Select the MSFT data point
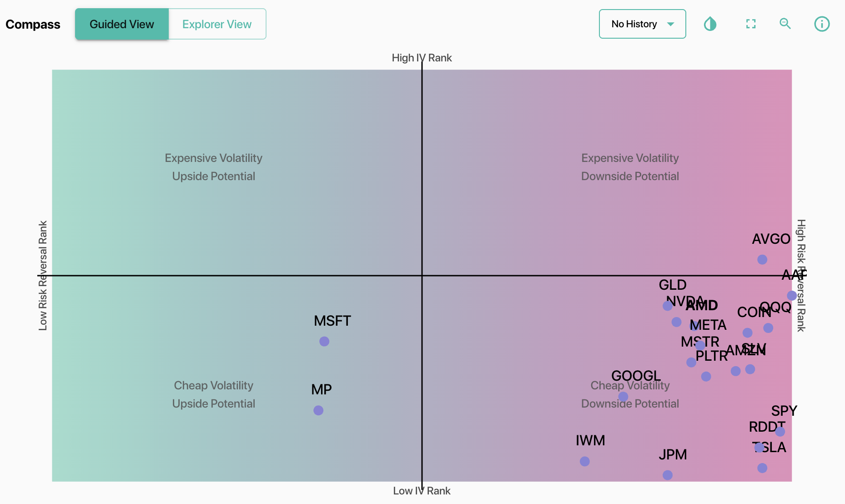This screenshot has height=504, width=845. (x=324, y=341)
